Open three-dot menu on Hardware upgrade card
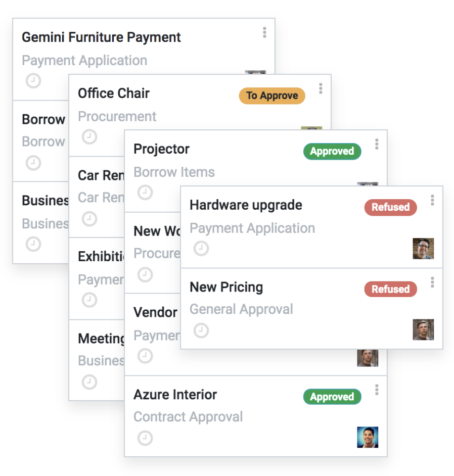Viewport: 454px width, 476px height. pos(432,201)
